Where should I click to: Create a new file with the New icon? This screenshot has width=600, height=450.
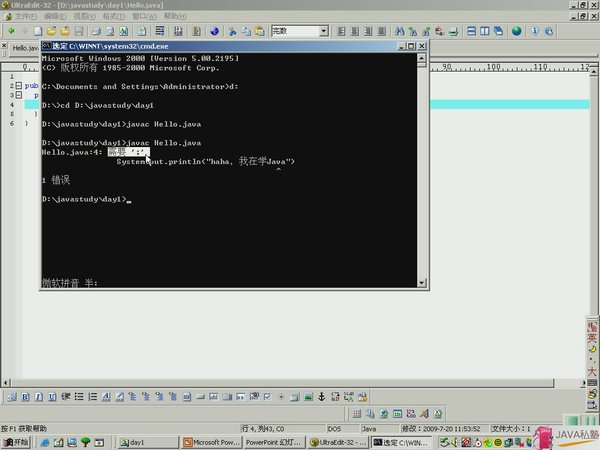(x=38, y=31)
